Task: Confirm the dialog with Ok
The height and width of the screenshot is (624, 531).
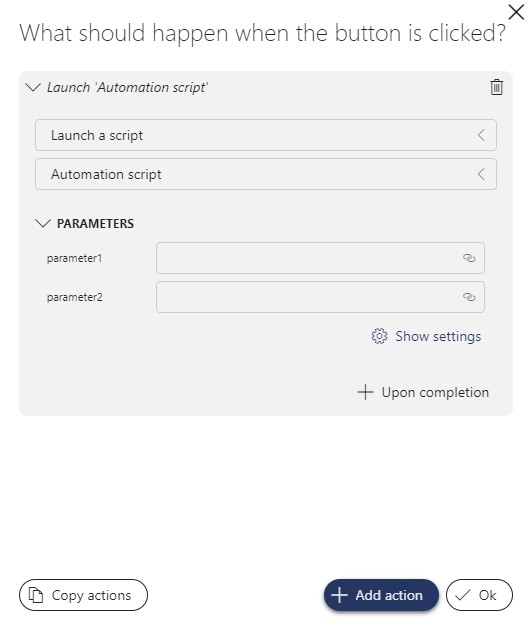Action: tap(479, 595)
